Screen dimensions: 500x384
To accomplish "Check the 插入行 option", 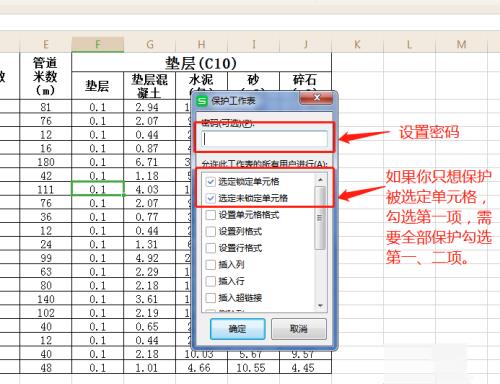I will (211, 281).
